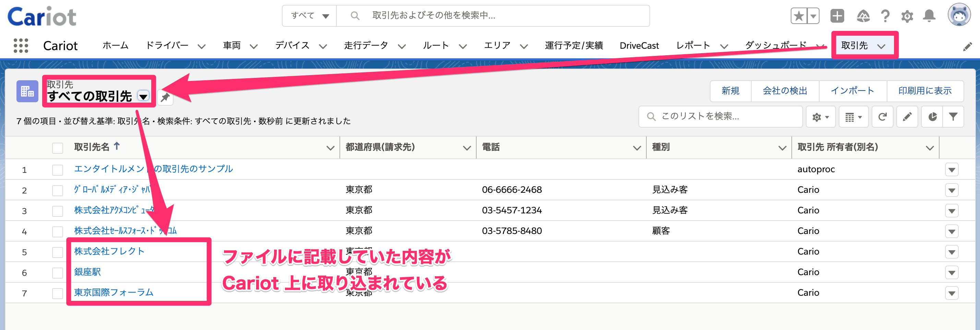Viewport: 980px width, 330px height.
Task: Open row actions dropdown for 銀座駅
Action: click(x=952, y=272)
